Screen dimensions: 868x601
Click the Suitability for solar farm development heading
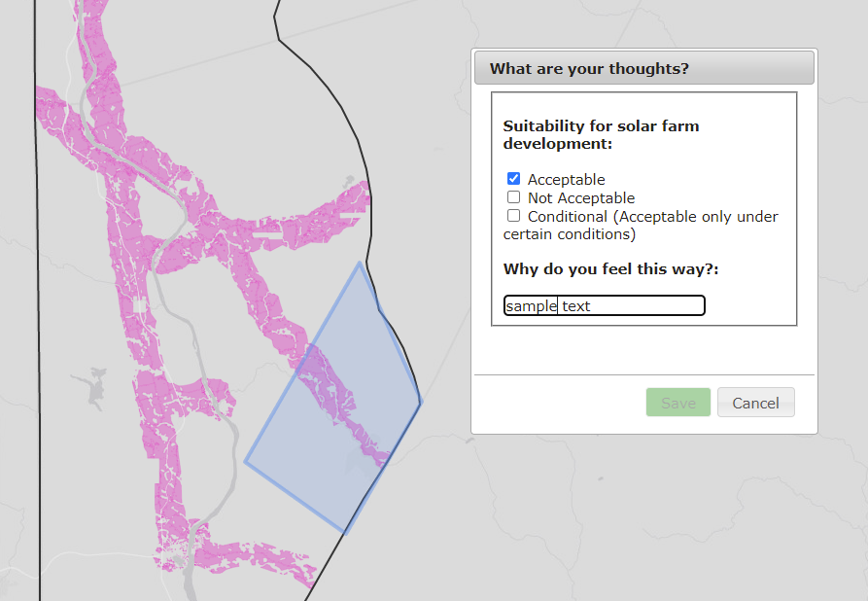click(601, 134)
